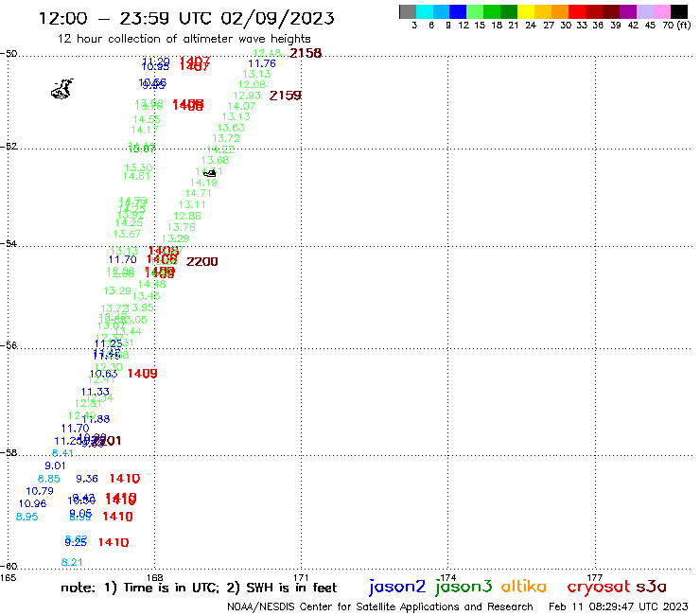This screenshot has width=700, height=615.
Task: Click the latitude axis label -58
Action: click(x=9, y=452)
